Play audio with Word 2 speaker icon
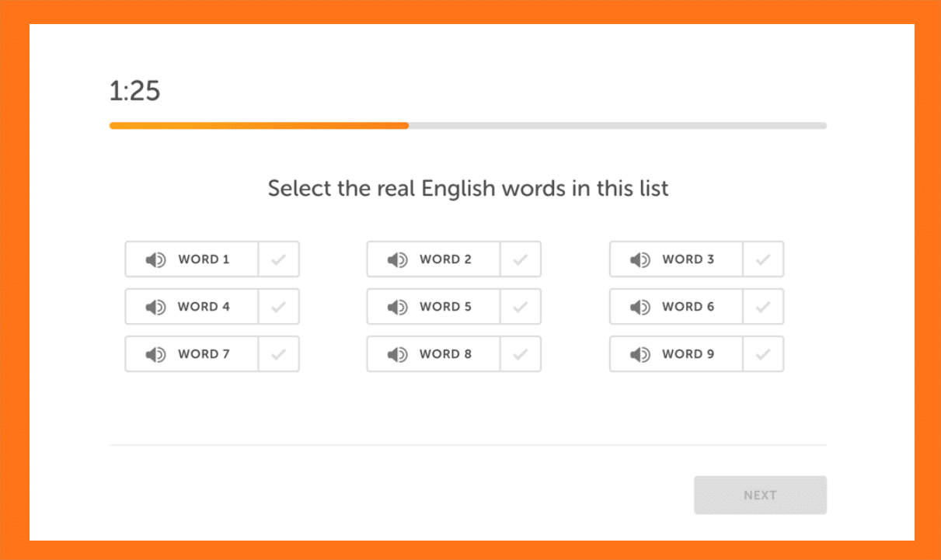Image resolution: width=941 pixels, height=560 pixels. click(398, 259)
